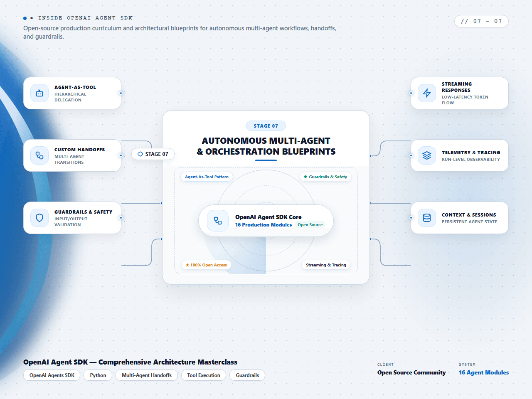532x399 pixels.
Task: Click the OpenAI Agent SDK Masterclass title at bottom
Action: click(x=130, y=362)
